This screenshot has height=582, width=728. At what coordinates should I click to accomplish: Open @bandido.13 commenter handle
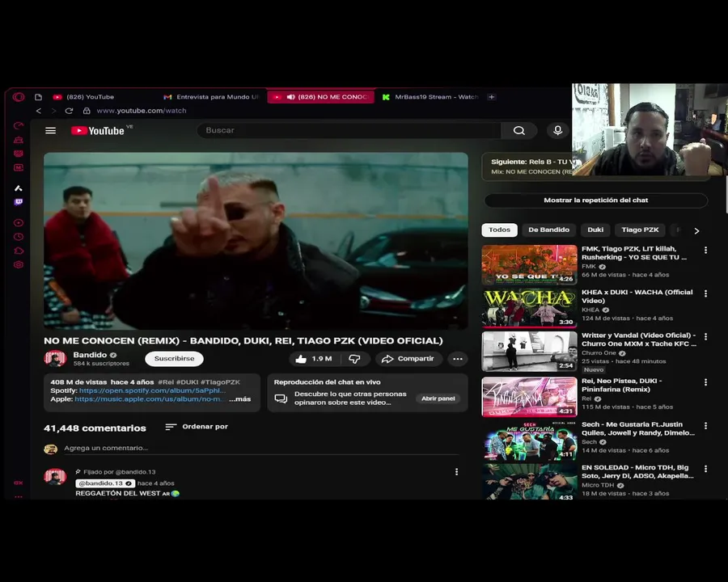(x=105, y=483)
